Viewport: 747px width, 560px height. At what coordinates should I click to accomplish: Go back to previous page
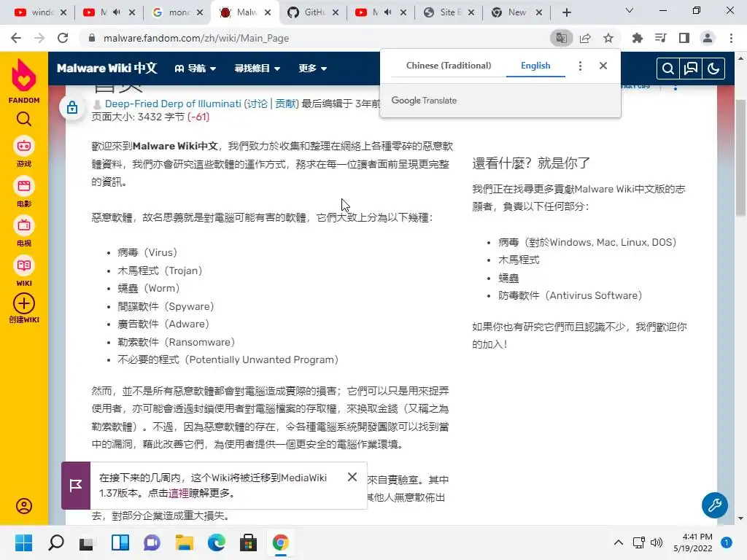pos(16,38)
